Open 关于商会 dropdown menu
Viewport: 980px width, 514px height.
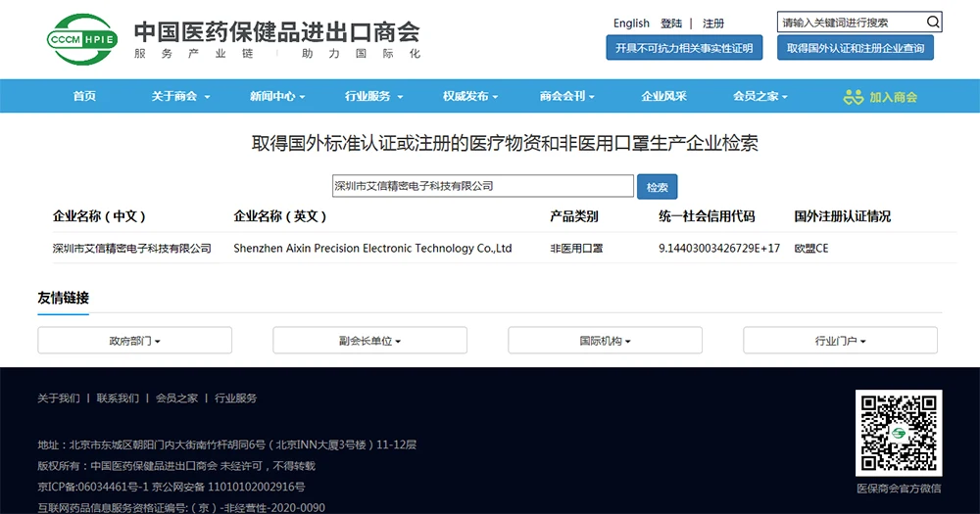click(x=180, y=96)
